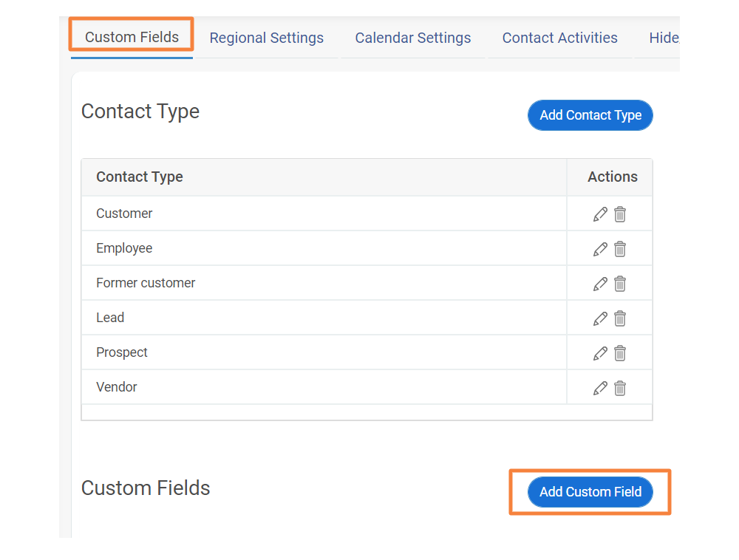This screenshot has height=560, width=739.
Task: Click the Add Contact Type button
Action: 590,115
